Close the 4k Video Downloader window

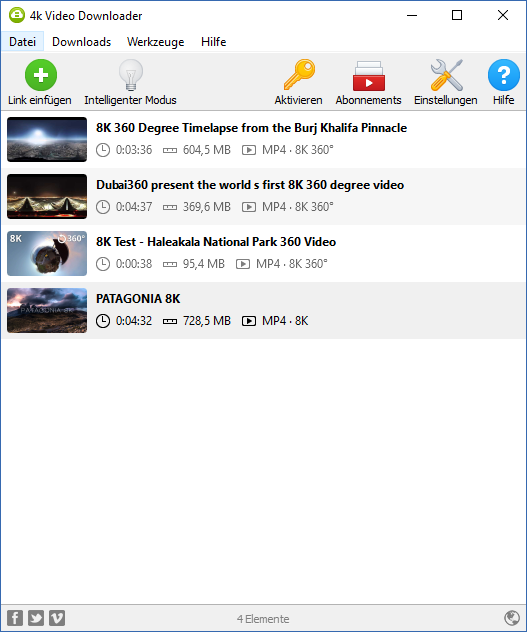point(503,15)
